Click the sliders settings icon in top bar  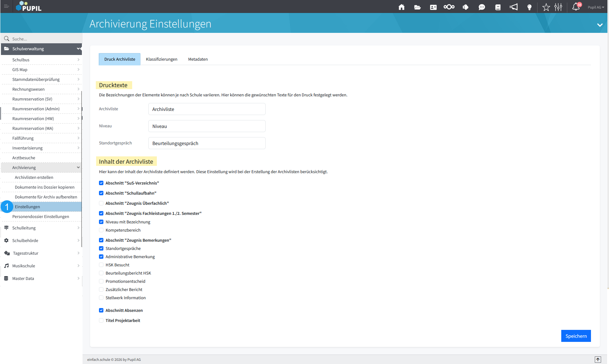558,7
